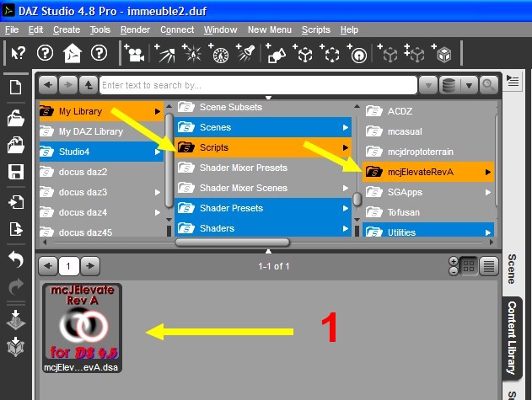Create a new distant light icon
532x400 pixels.
pos(165,53)
